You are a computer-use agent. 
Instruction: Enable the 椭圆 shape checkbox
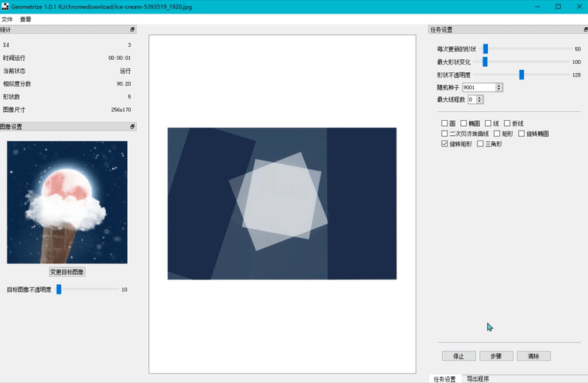[463, 123]
